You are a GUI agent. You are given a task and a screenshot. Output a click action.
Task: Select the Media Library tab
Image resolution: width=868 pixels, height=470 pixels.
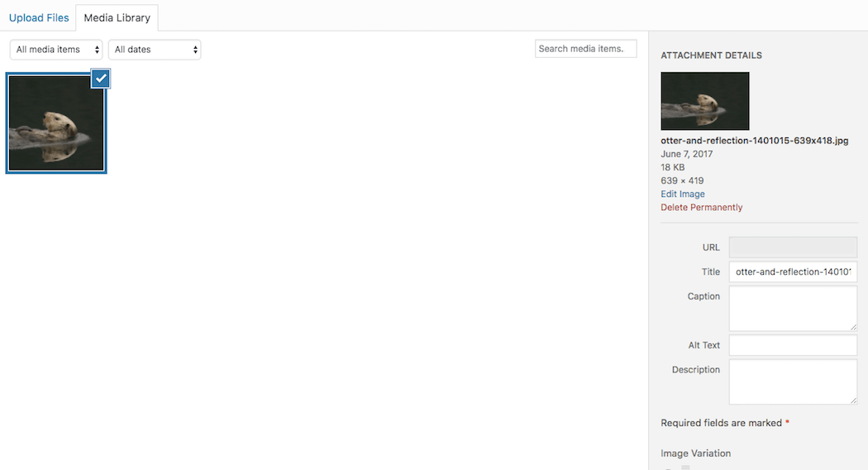tap(117, 17)
